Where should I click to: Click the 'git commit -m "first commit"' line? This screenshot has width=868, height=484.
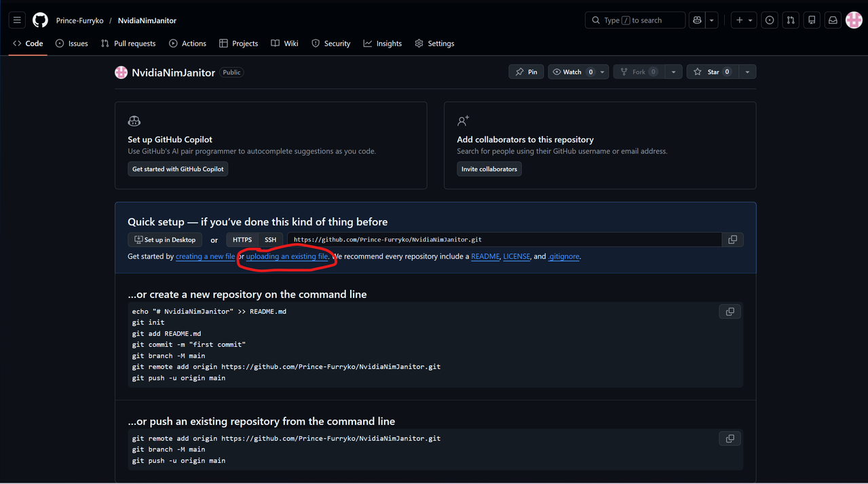click(189, 345)
